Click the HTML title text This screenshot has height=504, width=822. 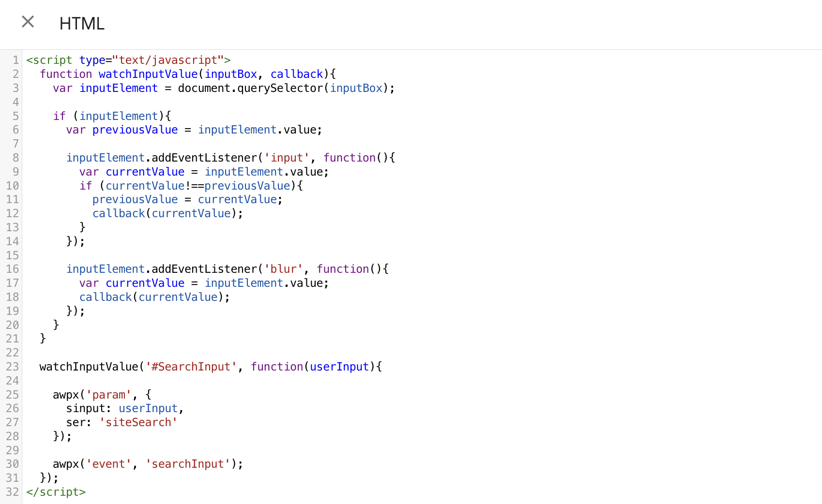[82, 23]
